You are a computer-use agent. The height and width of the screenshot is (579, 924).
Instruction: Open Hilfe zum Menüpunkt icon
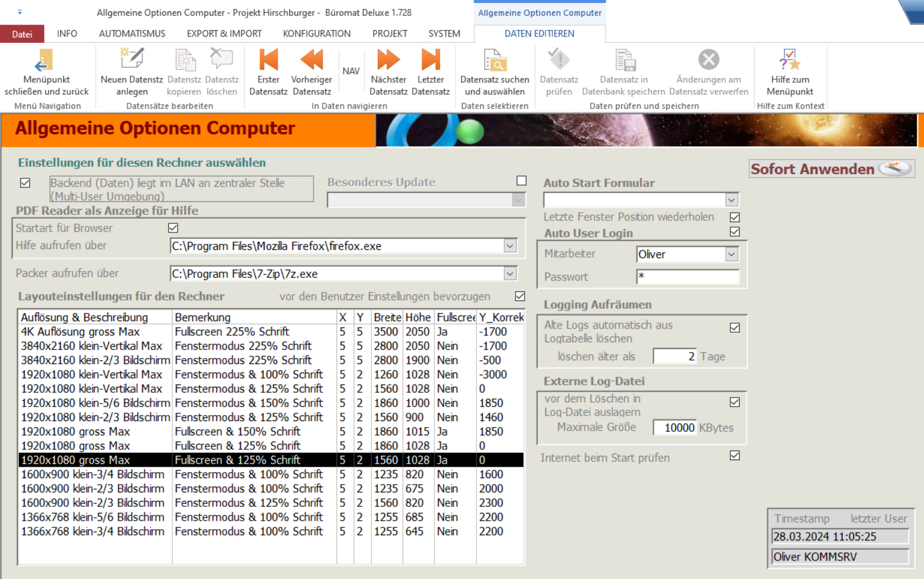pos(789,61)
